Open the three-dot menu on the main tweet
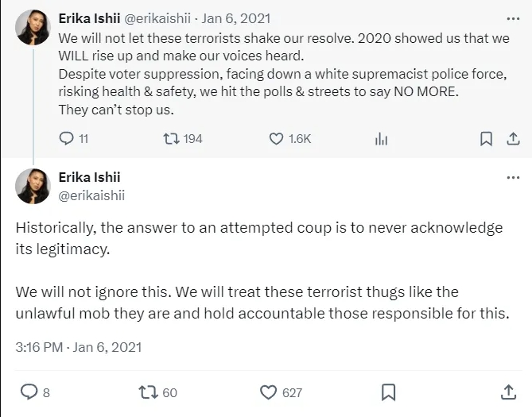Viewport: 532px width, 417px height. pyautogui.click(x=513, y=177)
